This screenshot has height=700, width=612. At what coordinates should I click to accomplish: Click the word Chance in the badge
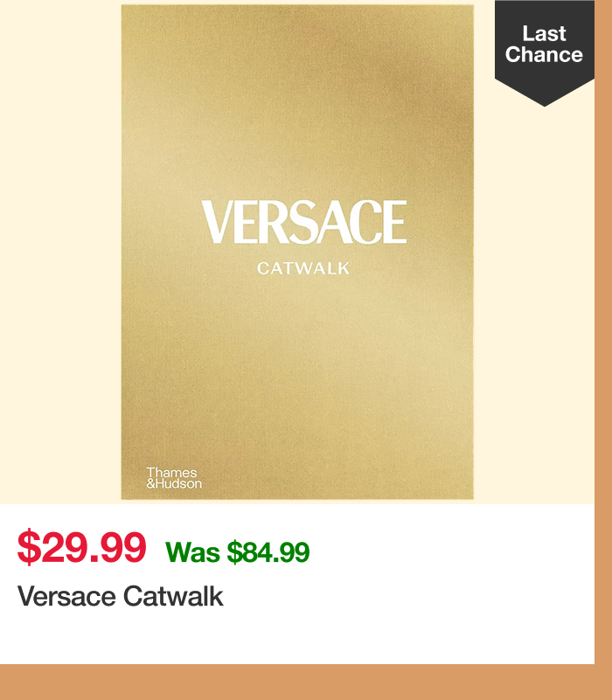coord(544,54)
